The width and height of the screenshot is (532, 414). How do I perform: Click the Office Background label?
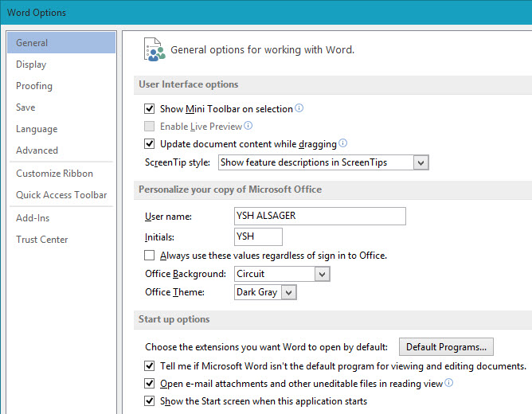tap(186, 274)
